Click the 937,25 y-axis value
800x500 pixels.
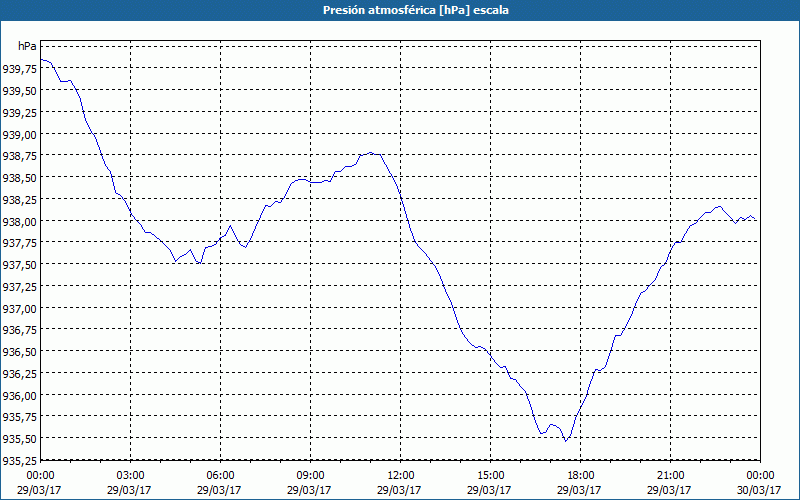tap(19, 286)
